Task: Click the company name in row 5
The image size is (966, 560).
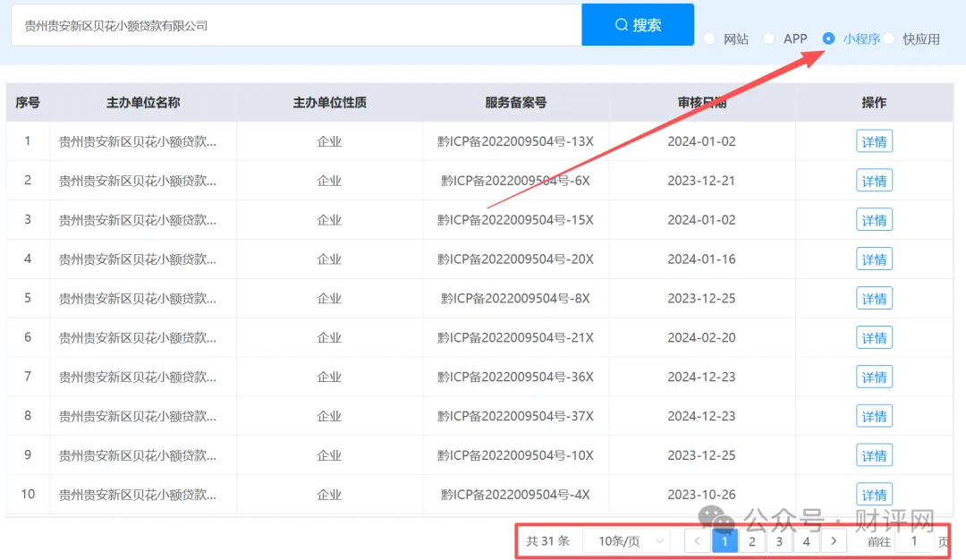Action: click(x=138, y=299)
